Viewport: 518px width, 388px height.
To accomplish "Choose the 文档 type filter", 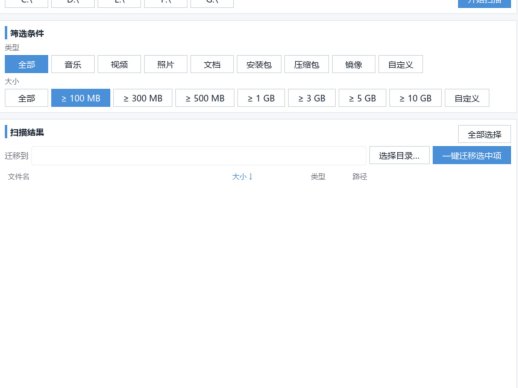I will pos(212,64).
